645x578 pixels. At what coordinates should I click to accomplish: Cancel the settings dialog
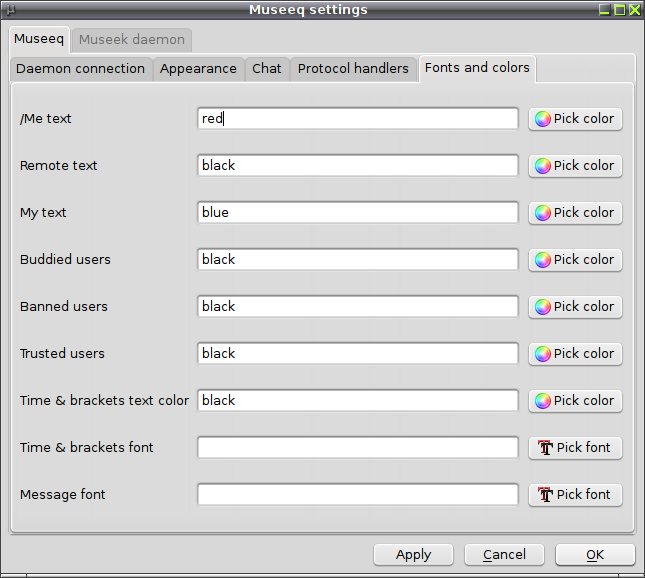point(504,555)
